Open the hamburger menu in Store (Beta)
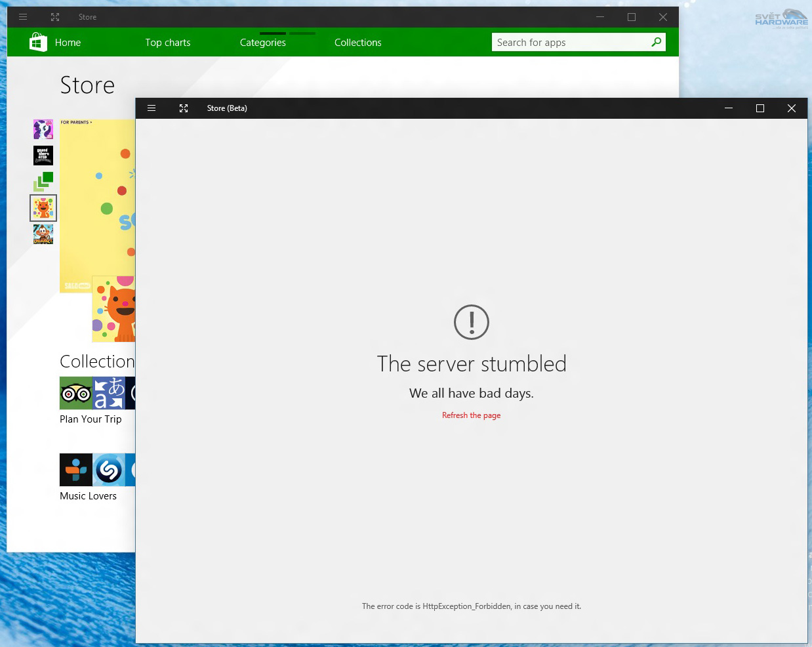 (x=152, y=108)
